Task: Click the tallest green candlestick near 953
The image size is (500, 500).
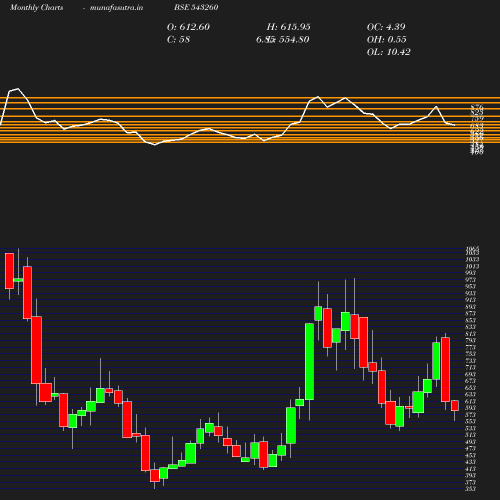Action: [309, 361]
